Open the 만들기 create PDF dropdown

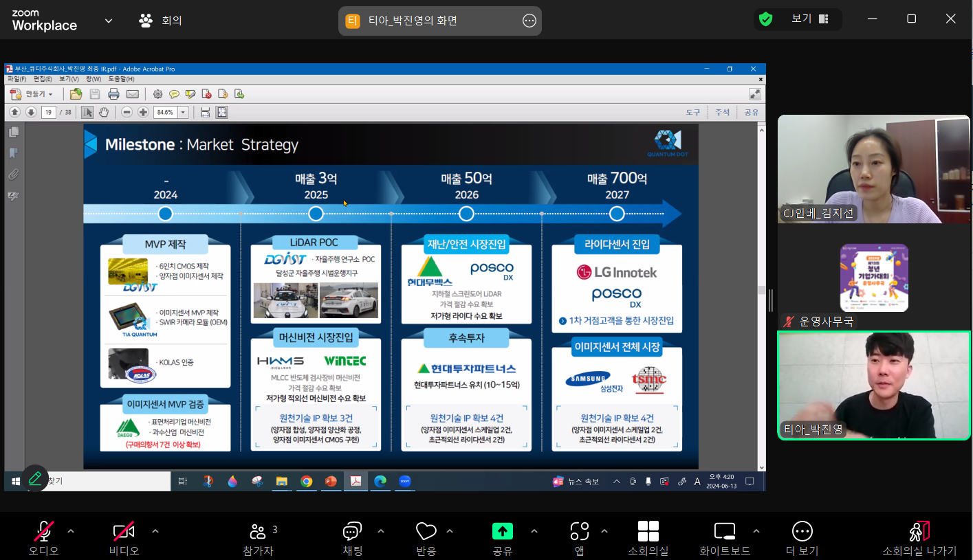tap(30, 94)
